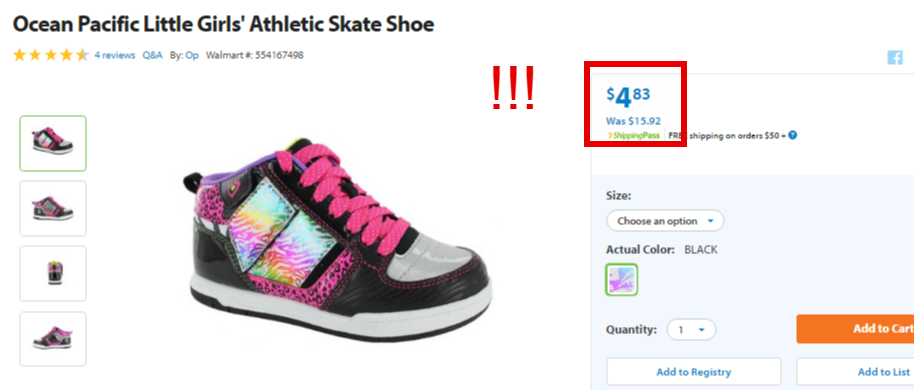Click the $4.83 price
The height and width of the screenshot is (390, 914).
[x=628, y=97]
